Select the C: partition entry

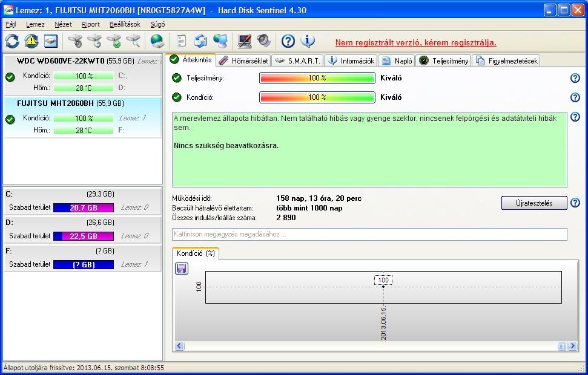pyautogui.click(x=82, y=201)
